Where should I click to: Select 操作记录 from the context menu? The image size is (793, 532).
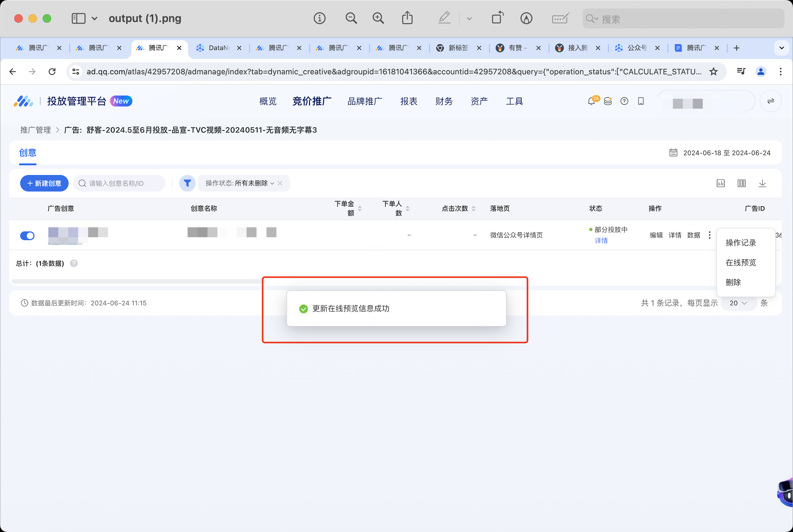[741, 243]
